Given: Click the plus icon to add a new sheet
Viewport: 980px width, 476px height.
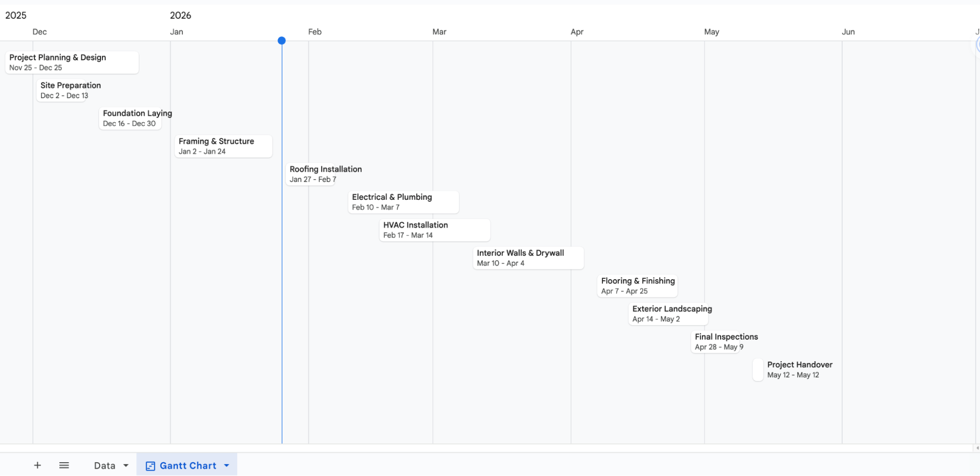Looking at the screenshot, I should [37, 465].
